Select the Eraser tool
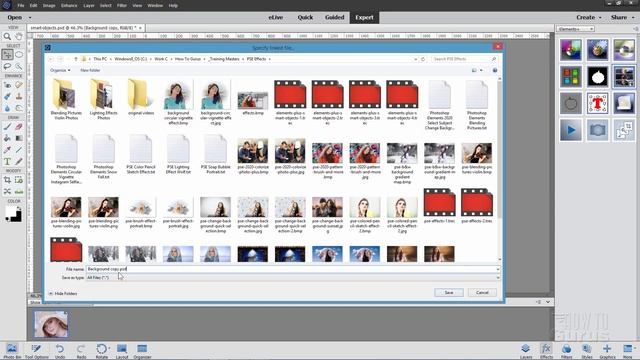The width and height of the screenshot is (640, 360). click(x=19, y=127)
